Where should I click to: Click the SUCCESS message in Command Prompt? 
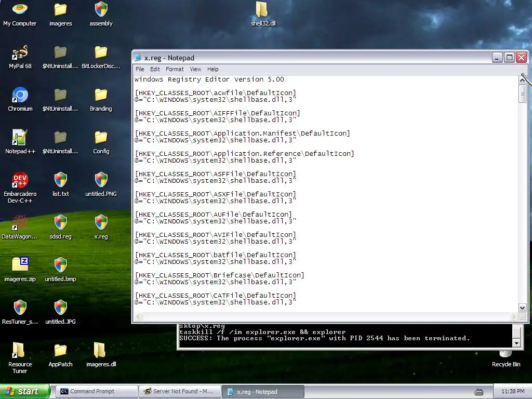click(x=325, y=338)
